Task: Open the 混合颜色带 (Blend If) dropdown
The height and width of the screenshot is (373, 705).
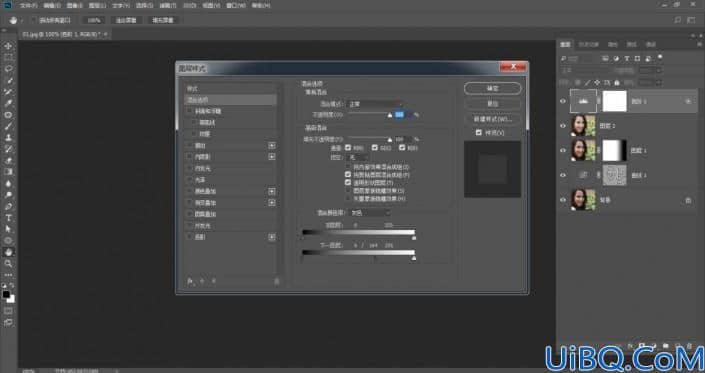Action: [x=370, y=213]
